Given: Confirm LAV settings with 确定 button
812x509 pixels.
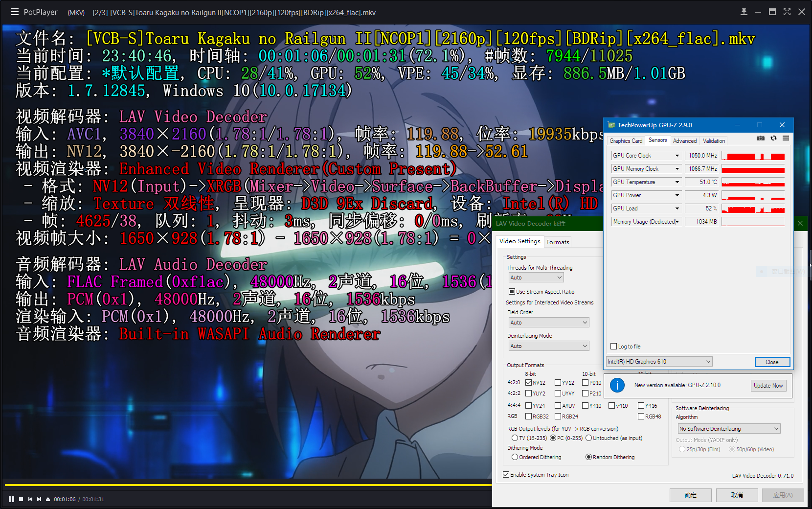Looking at the screenshot, I should coord(690,495).
